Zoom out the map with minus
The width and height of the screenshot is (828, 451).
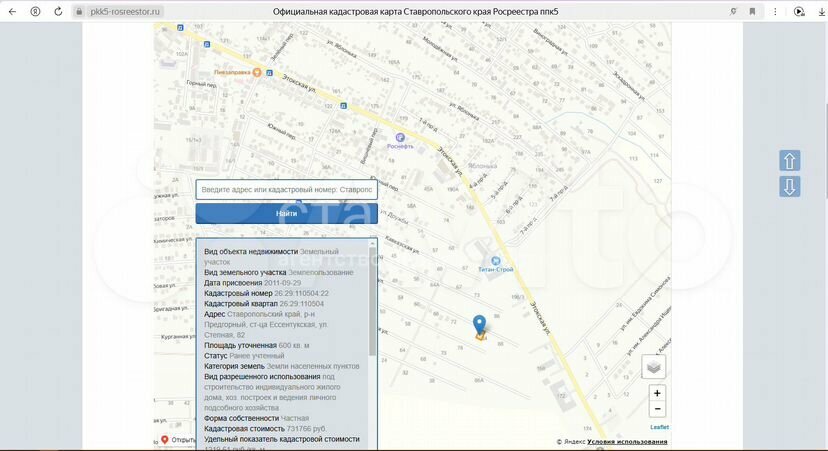click(657, 409)
